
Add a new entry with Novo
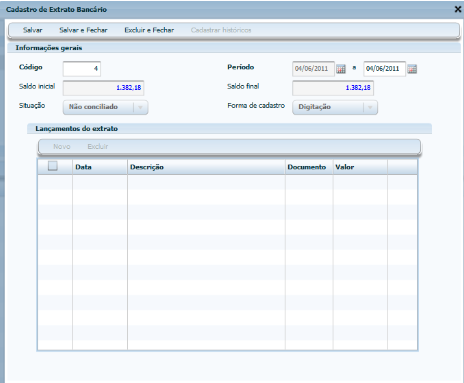(x=62, y=146)
